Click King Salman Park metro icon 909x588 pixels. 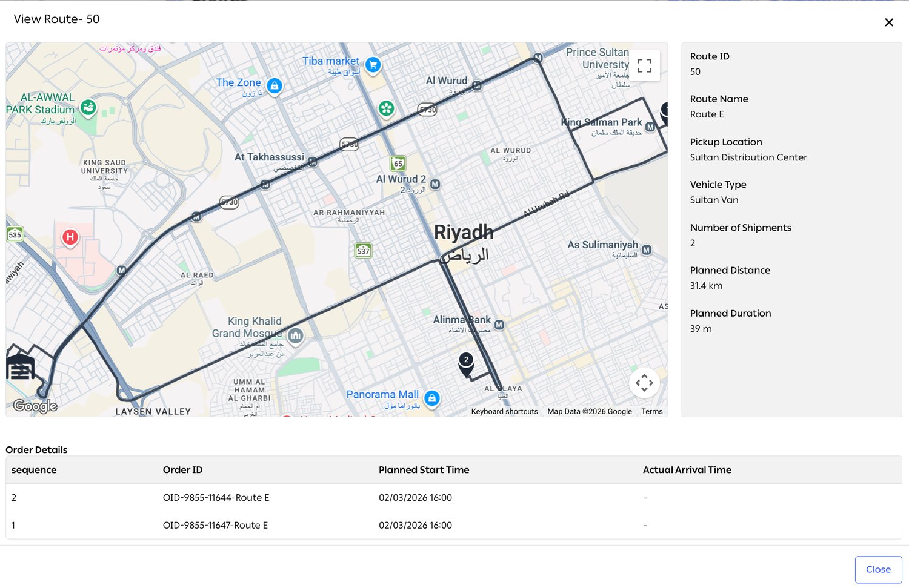point(650,127)
